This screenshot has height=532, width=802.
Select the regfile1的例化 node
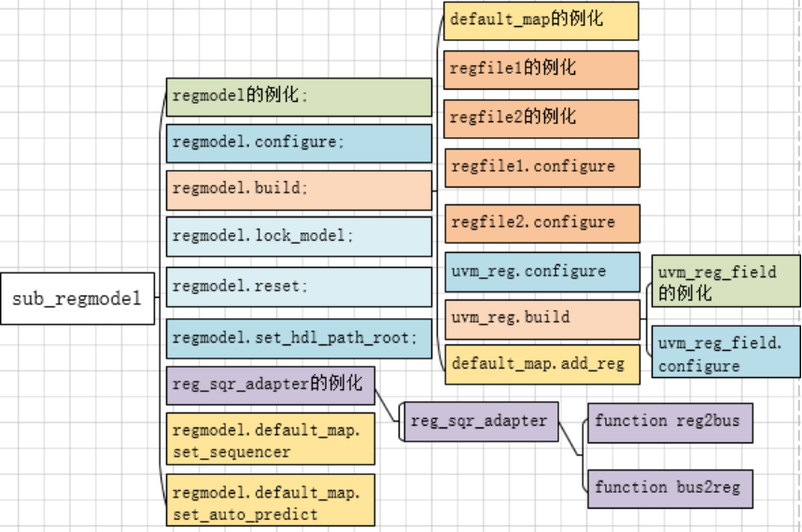coord(542,70)
